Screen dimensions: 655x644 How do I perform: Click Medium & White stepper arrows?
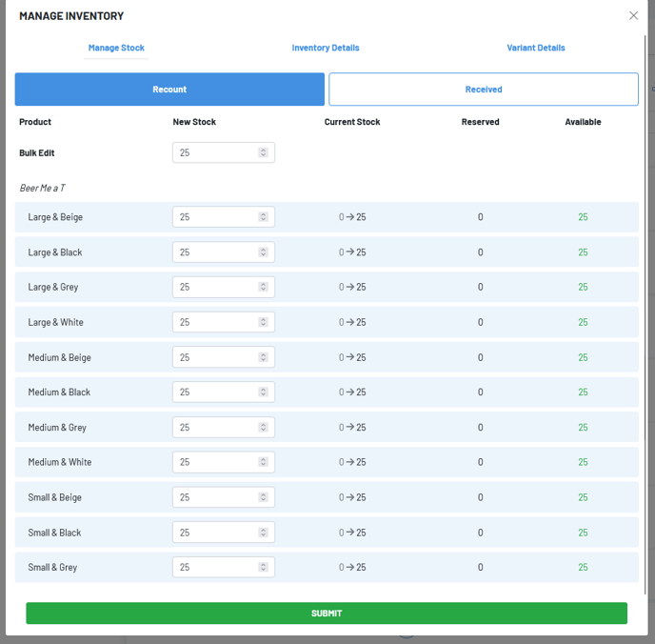click(263, 462)
